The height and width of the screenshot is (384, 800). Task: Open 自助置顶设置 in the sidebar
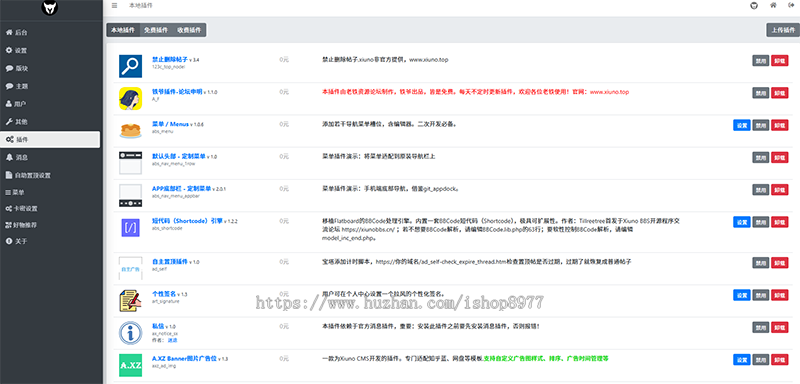pyautogui.click(x=50, y=175)
